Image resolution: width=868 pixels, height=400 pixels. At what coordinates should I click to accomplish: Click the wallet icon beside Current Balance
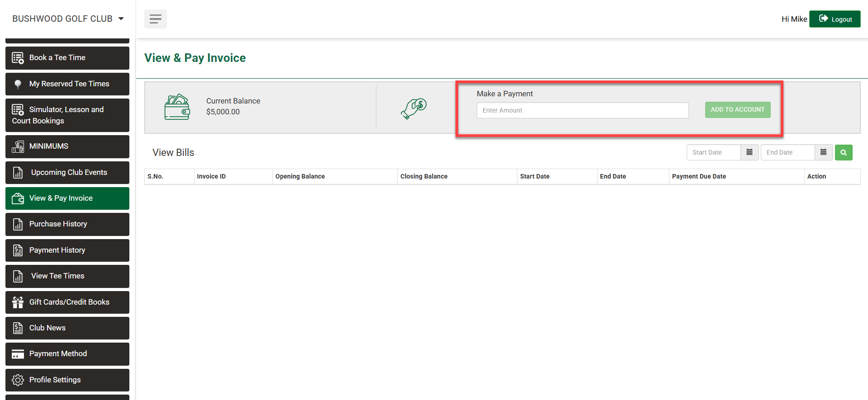[177, 107]
